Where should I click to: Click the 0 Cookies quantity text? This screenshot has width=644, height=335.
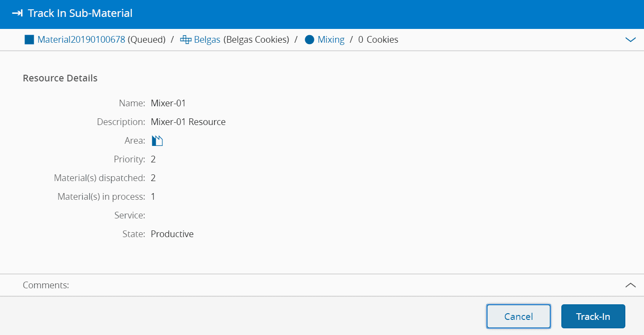click(x=378, y=40)
